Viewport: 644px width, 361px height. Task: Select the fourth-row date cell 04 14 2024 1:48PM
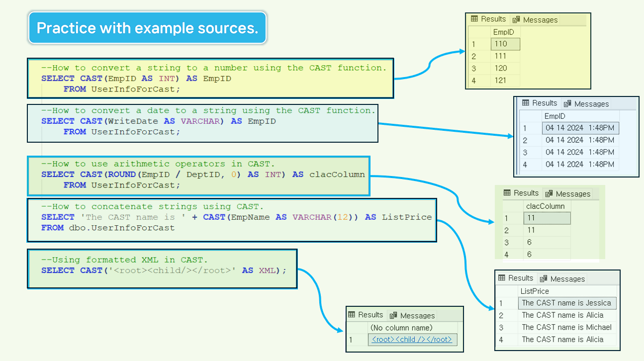tap(580, 164)
